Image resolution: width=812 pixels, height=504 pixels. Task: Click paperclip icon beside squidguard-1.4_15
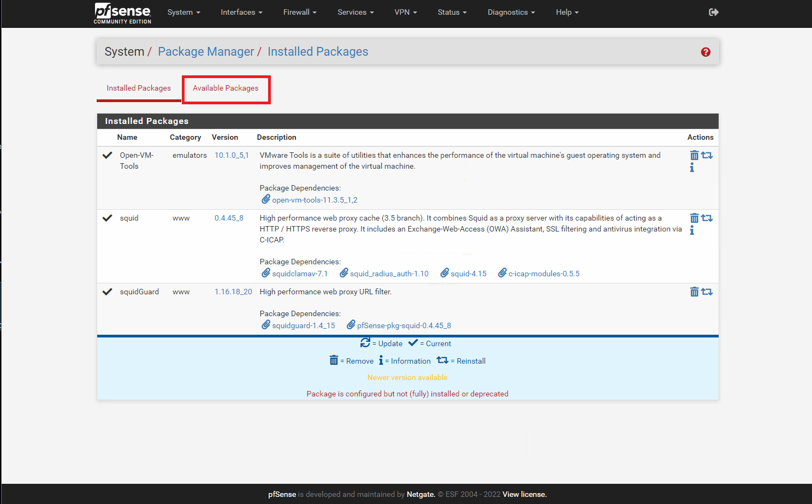(x=266, y=325)
